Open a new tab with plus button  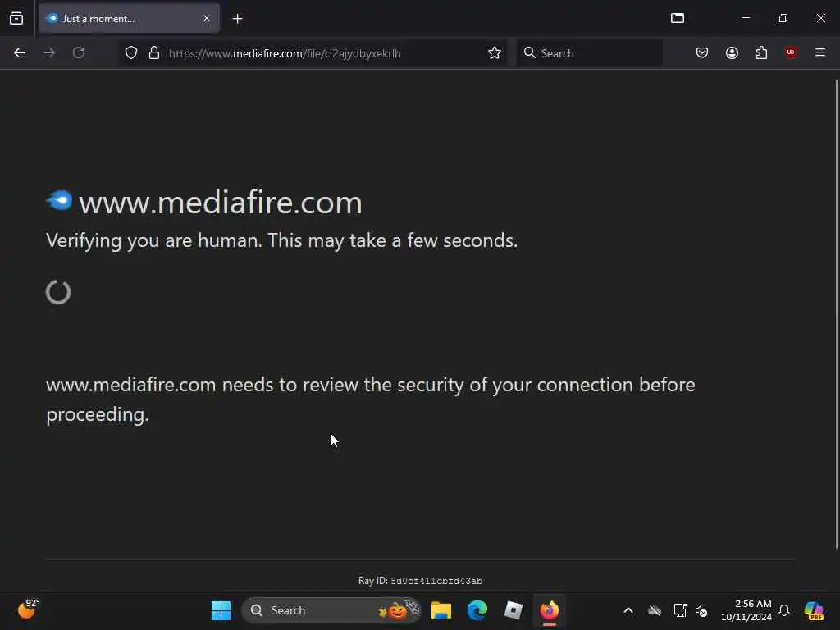coord(237,19)
